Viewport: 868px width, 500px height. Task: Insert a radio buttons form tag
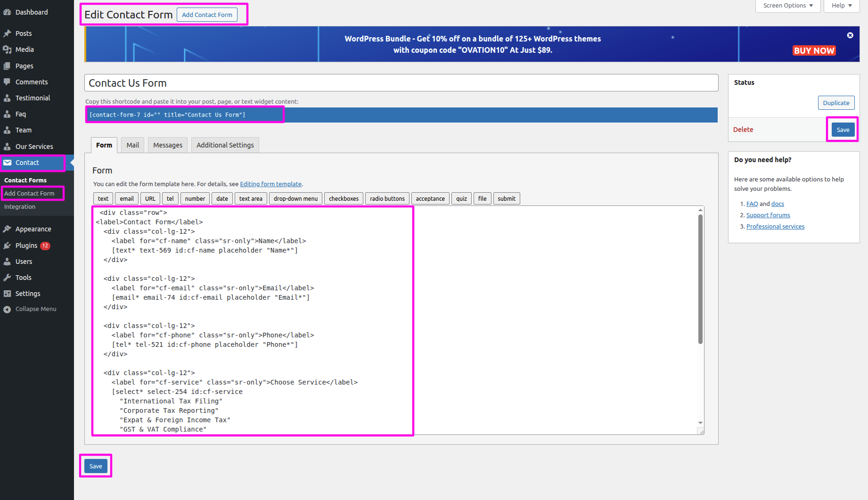387,199
